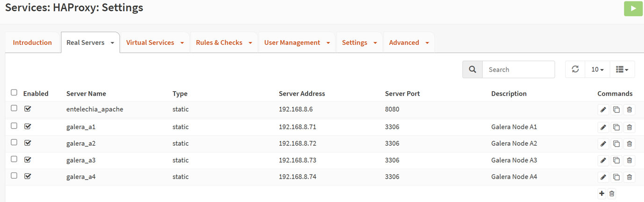Switch to the Introduction tab

point(32,43)
